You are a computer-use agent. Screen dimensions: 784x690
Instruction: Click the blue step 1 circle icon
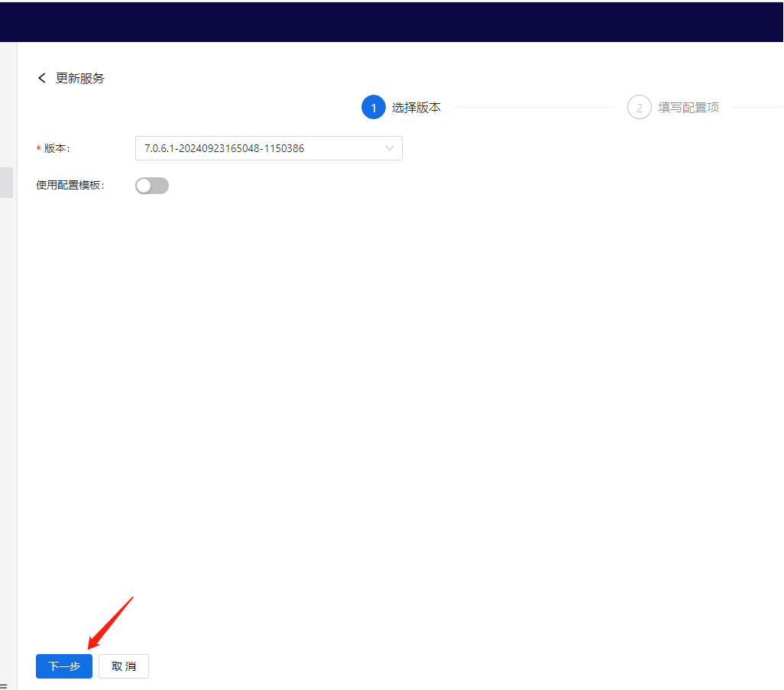(374, 107)
